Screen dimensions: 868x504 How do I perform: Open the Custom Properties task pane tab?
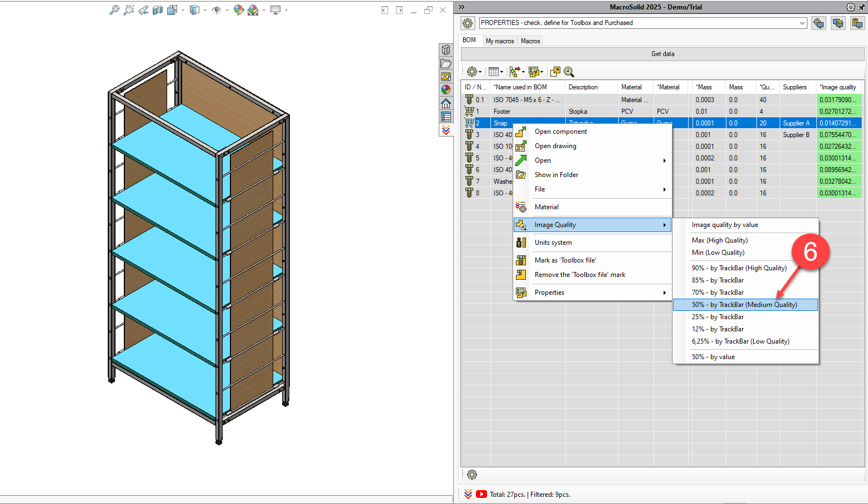coord(446,117)
